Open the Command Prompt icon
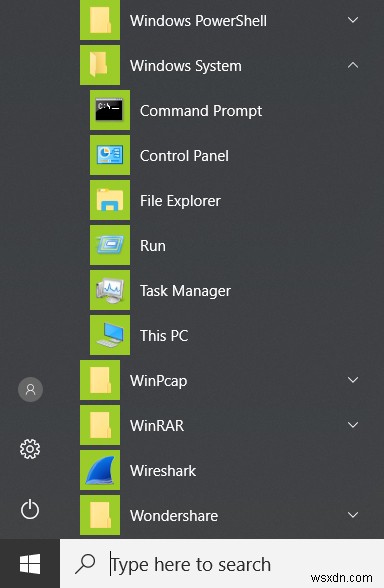Screen dimensions: 384x588 point(110,110)
